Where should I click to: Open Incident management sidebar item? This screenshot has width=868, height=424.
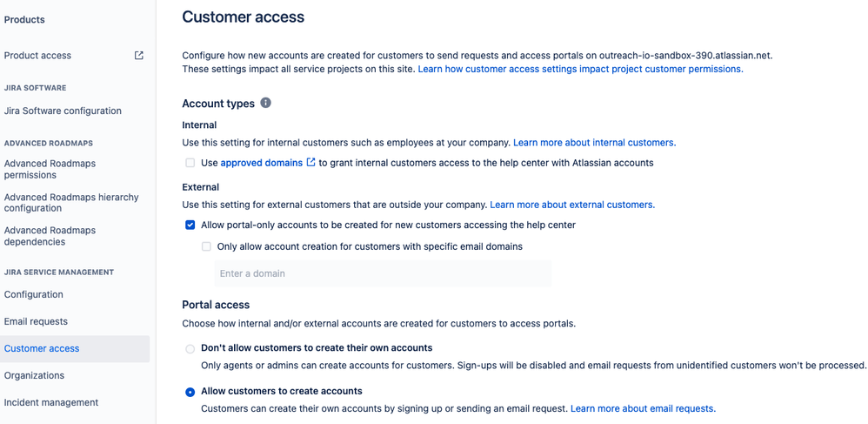tap(51, 402)
